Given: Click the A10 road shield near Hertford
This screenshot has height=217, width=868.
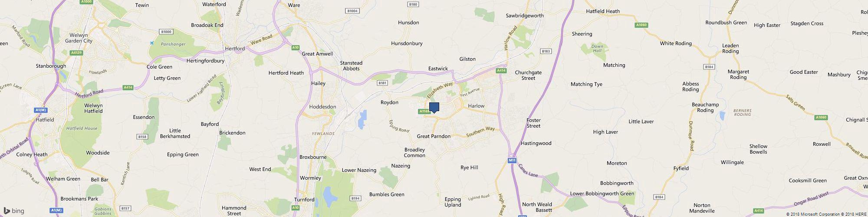Looking at the screenshot, I should coord(296,47).
